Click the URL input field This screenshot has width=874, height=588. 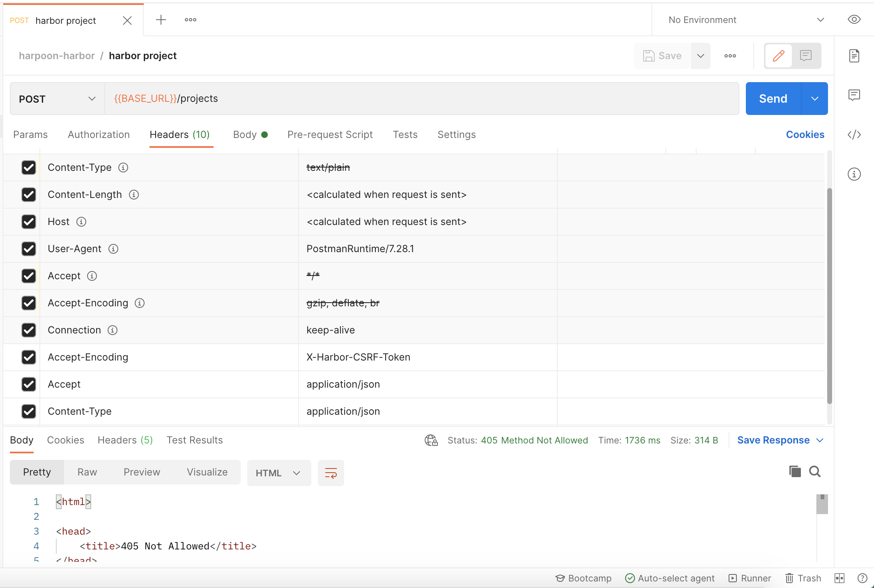tap(422, 99)
